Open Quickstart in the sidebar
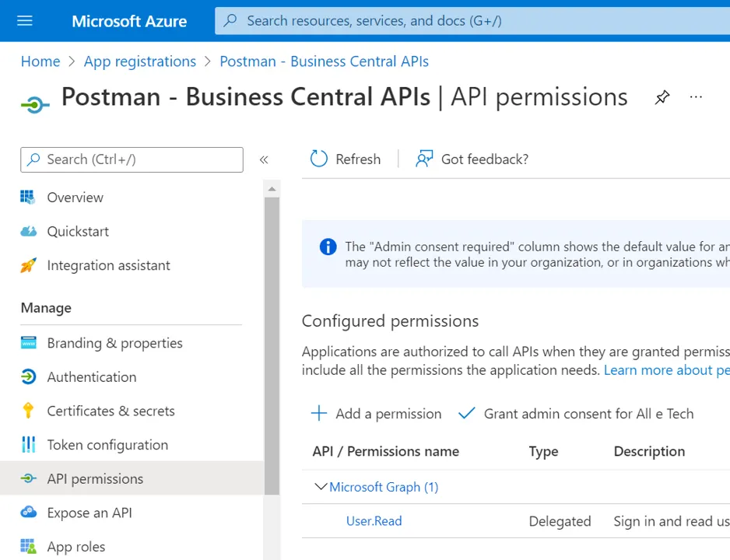 click(x=78, y=231)
